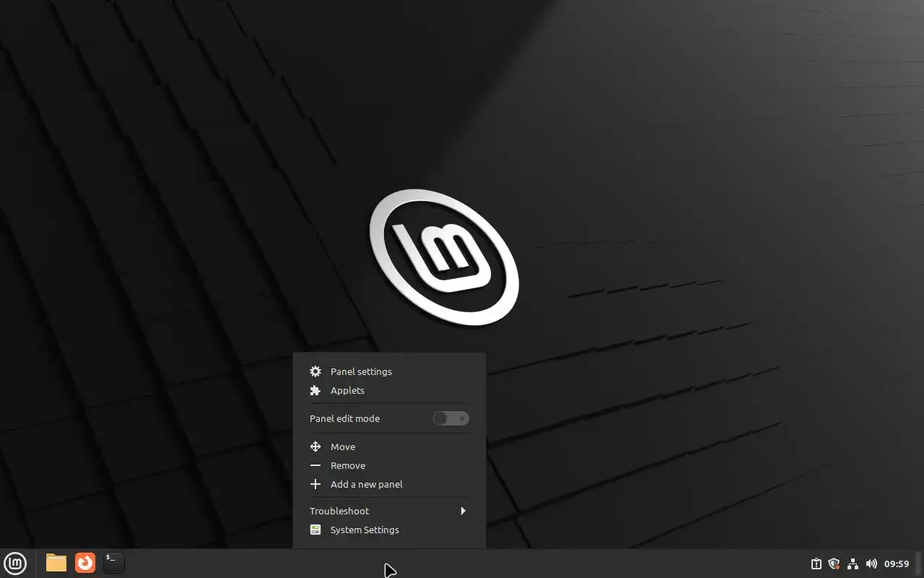Screen dimensions: 924x578
Task: Click the plus icon beside Add a new panel
Action: [315, 484]
